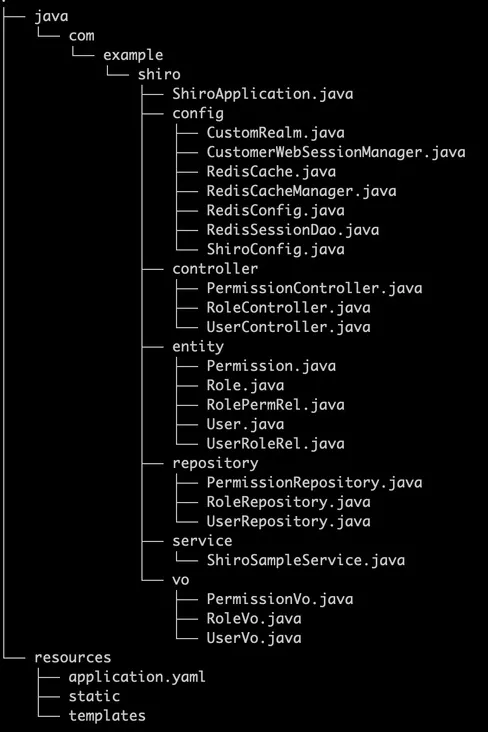Open RoleRepository.java entry
The height and width of the screenshot is (732, 488).
[289, 502]
